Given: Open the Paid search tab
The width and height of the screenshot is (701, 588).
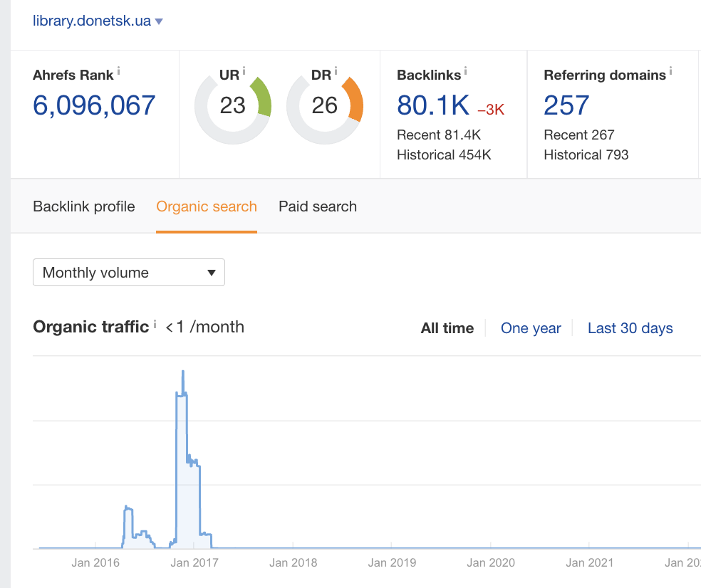Looking at the screenshot, I should [x=318, y=206].
